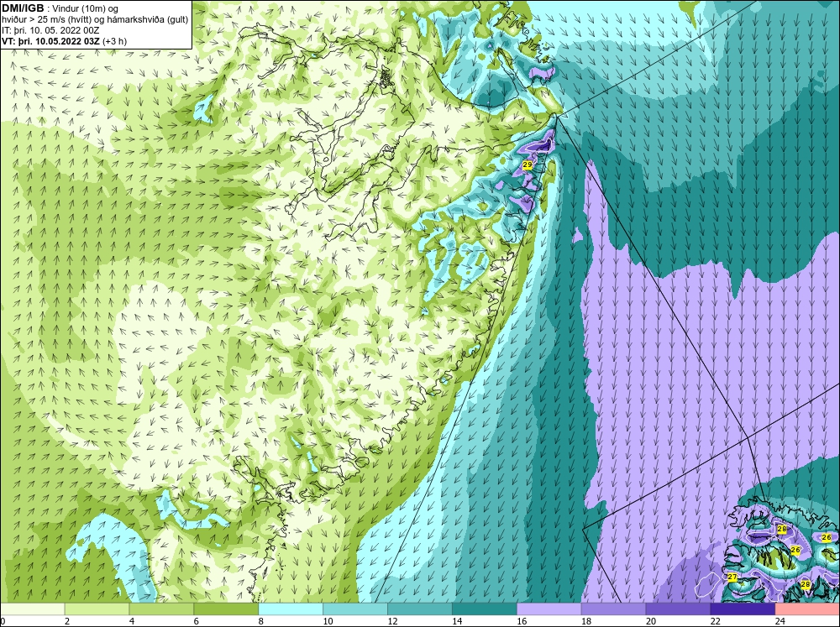Click the pink above-24 m/s legend swatch
This screenshot has width=840, height=627.
tap(807, 609)
